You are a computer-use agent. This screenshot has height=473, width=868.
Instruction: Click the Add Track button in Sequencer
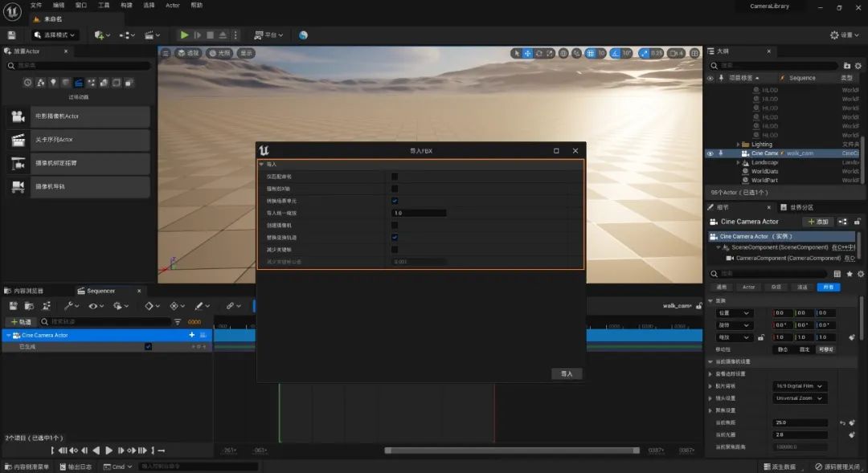21,321
